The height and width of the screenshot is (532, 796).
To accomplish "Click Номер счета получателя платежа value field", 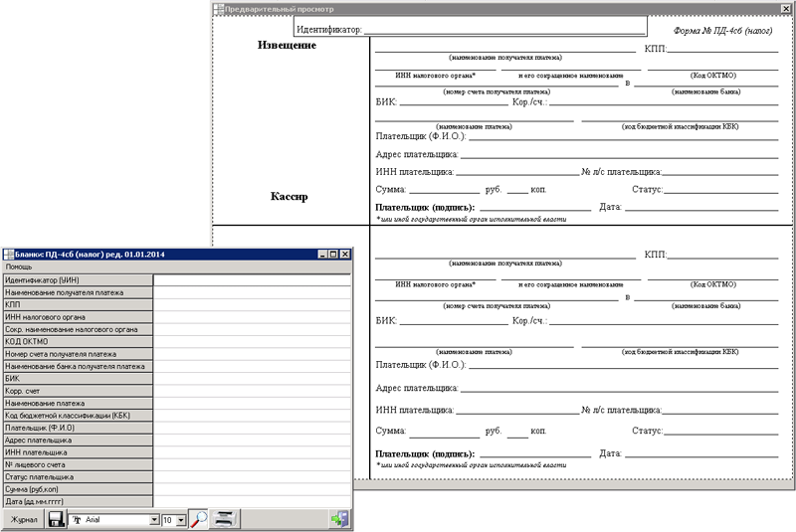I will click(252, 354).
